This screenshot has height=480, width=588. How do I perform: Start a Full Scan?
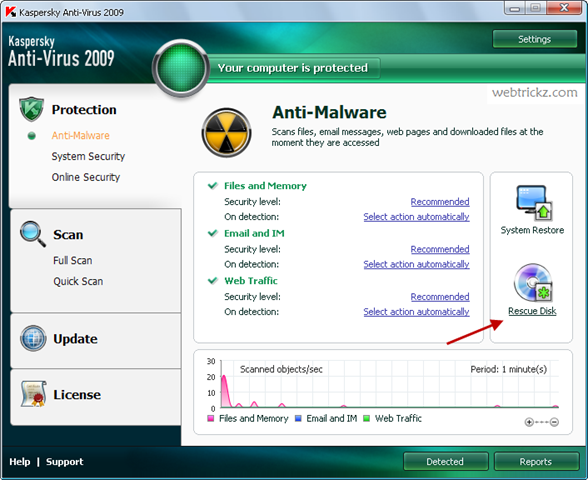(72, 260)
